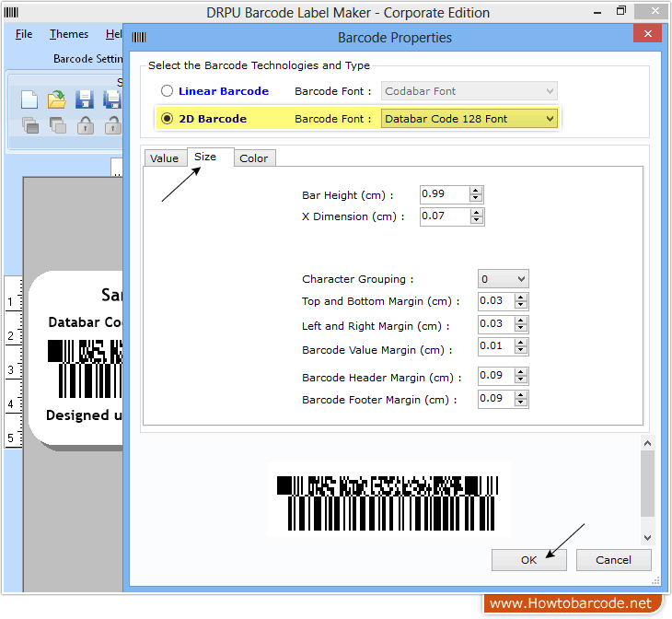Image resolution: width=672 pixels, height=619 pixels.
Task: Expand the Databar Code 128 Font dropdown
Action: pyautogui.click(x=550, y=119)
